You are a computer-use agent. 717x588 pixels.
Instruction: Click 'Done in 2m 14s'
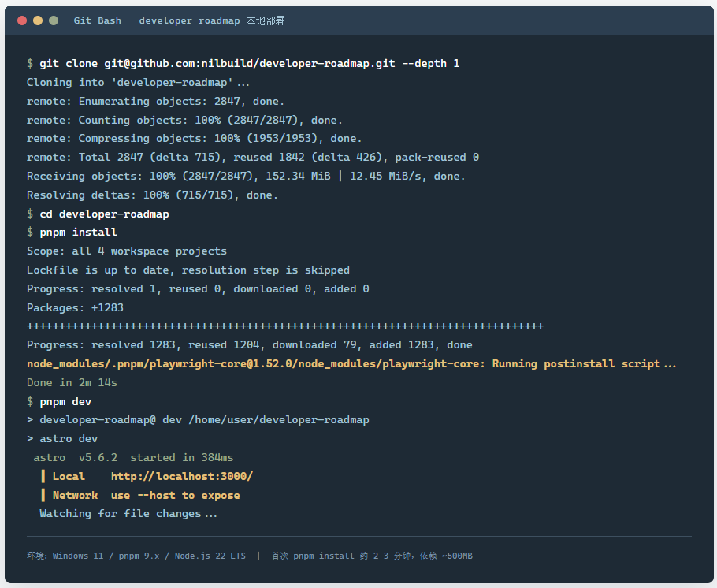[72, 382]
